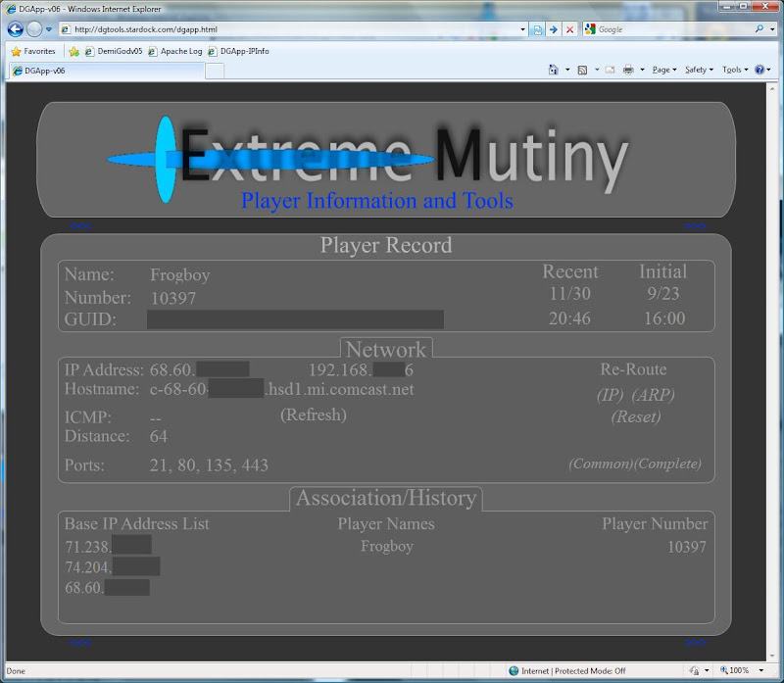Click the Home icon in command bar

click(554, 70)
